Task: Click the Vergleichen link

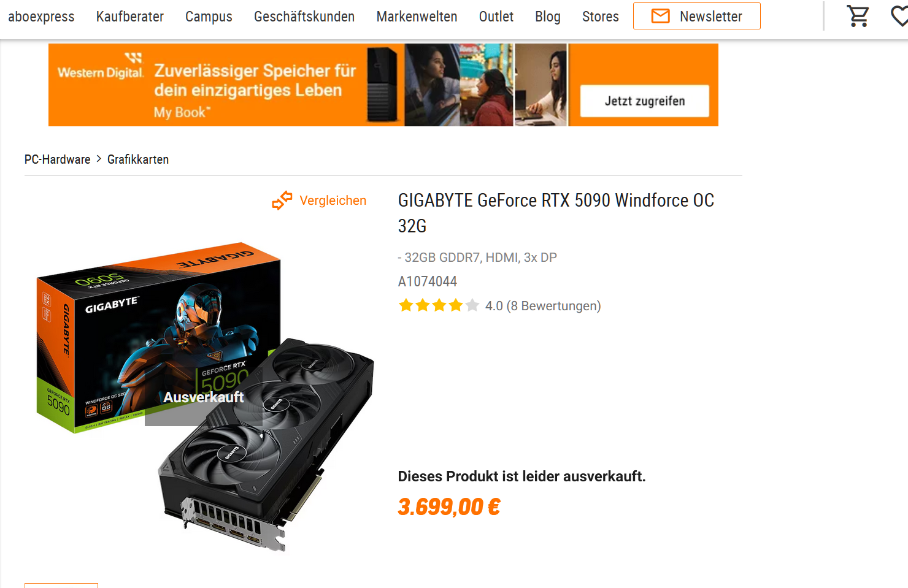Action: click(x=333, y=200)
